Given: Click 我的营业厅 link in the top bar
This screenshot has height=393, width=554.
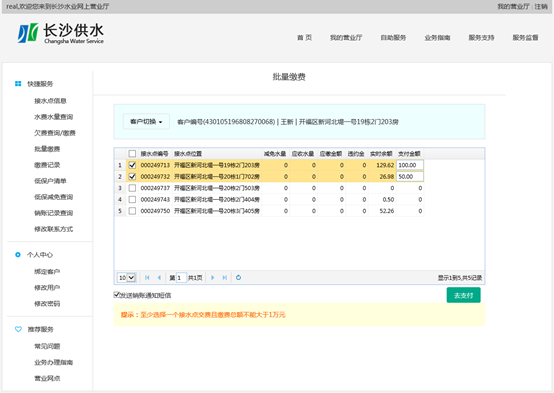Looking at the screenshot, I should (x=513, y=6).
